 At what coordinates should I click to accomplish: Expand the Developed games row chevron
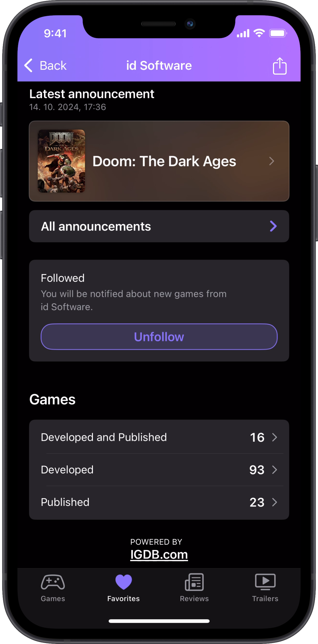[x=274, y=470]
